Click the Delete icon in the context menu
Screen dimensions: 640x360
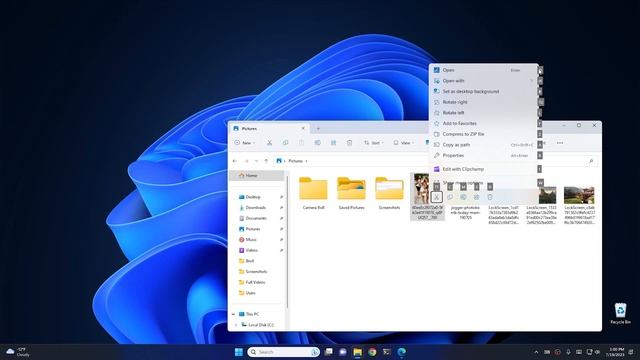[490, 197]
